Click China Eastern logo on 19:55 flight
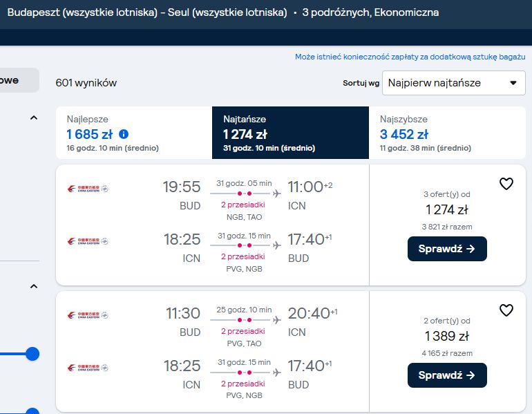 pos(88,189)
